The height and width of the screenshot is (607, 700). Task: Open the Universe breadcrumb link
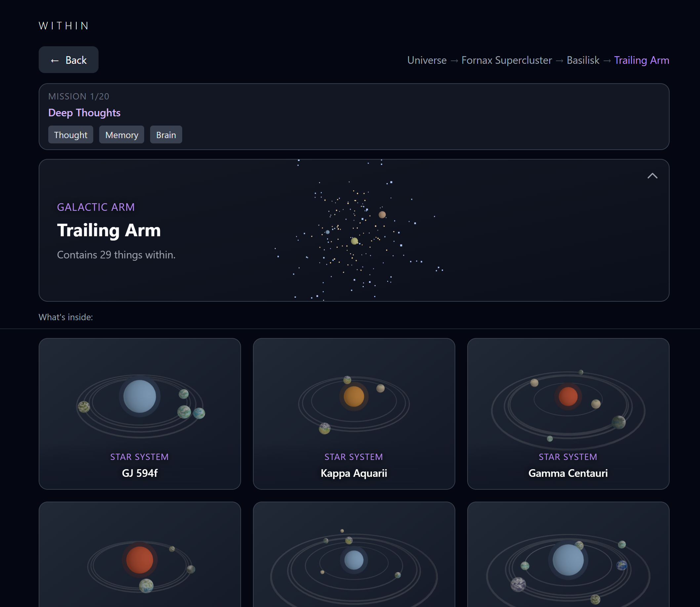(427, 60)
